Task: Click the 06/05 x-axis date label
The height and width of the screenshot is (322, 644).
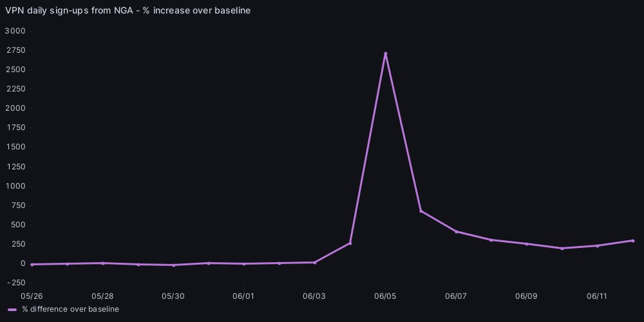Action: (x=384, y=296)
